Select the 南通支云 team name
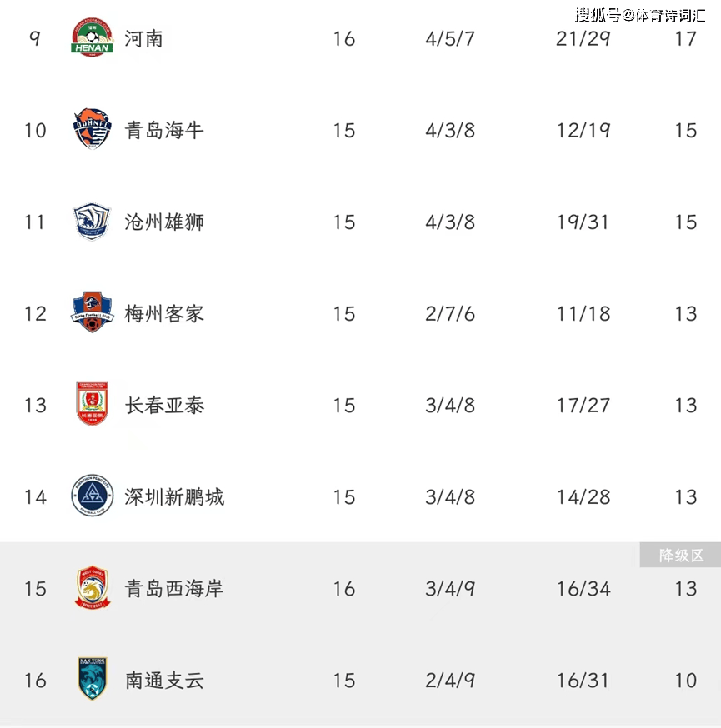The height and width of the screenshot is (728, 721). [x=164, y=681]
